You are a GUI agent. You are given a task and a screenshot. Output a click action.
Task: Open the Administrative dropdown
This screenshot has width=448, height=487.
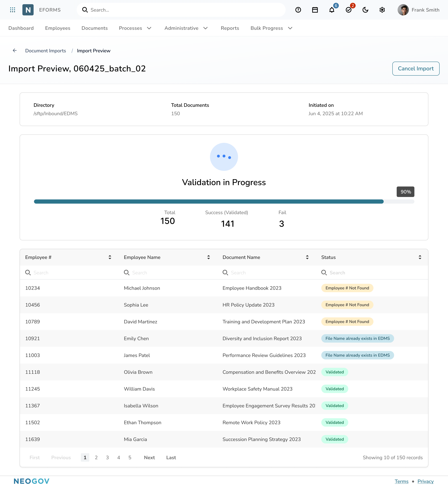[x=186, y=28]
